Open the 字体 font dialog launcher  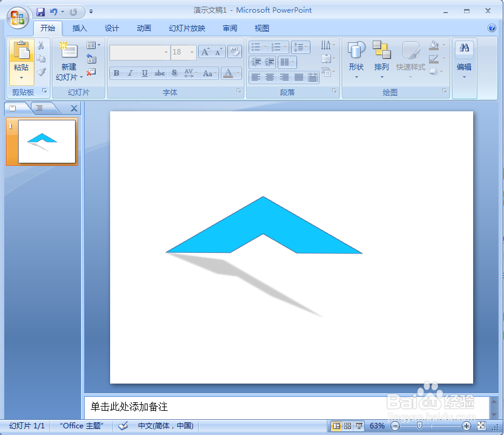point(239,91)
